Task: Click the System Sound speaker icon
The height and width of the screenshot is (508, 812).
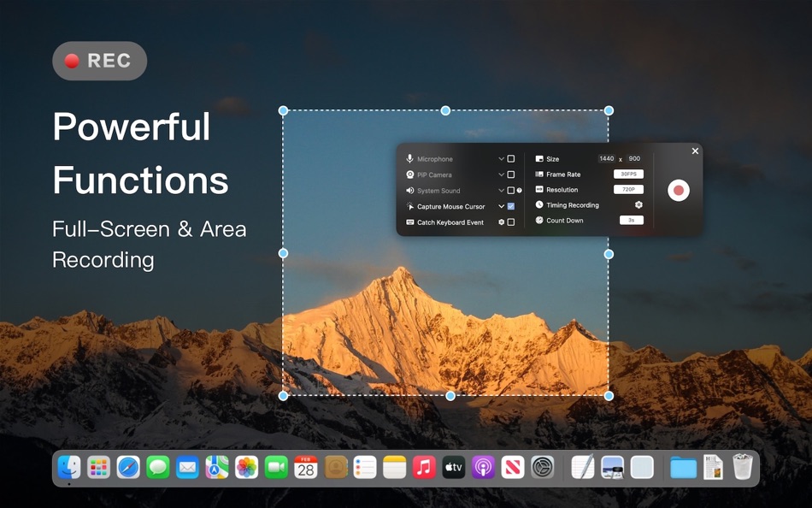Action: 409,190
